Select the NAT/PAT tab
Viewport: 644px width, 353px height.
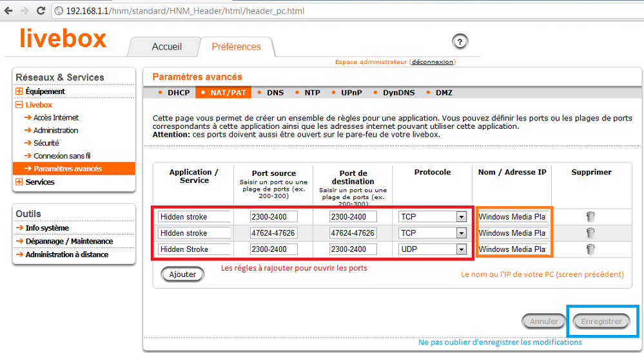224,93
